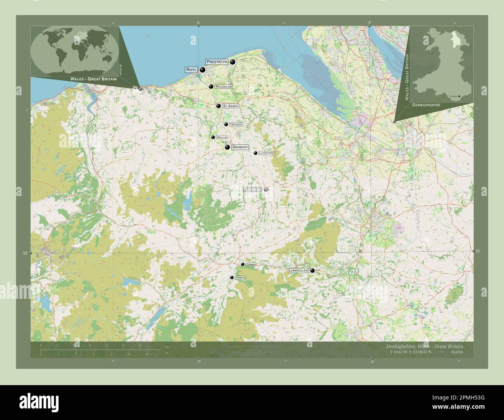Click the Cynwyd marker dot

pos(231,277)
